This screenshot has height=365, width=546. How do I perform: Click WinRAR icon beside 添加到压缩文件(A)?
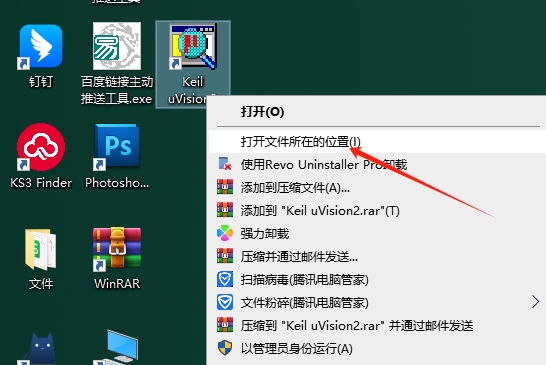(225, 187)
